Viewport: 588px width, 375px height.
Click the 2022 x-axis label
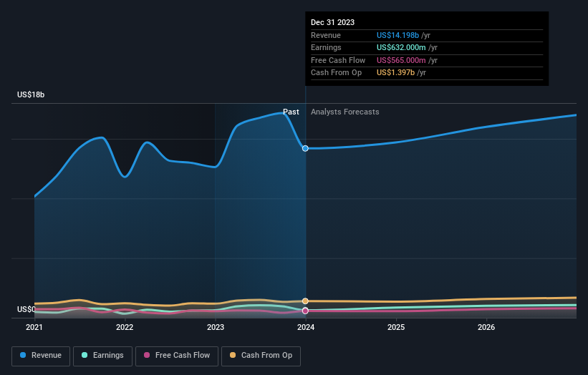pos(125,327)
